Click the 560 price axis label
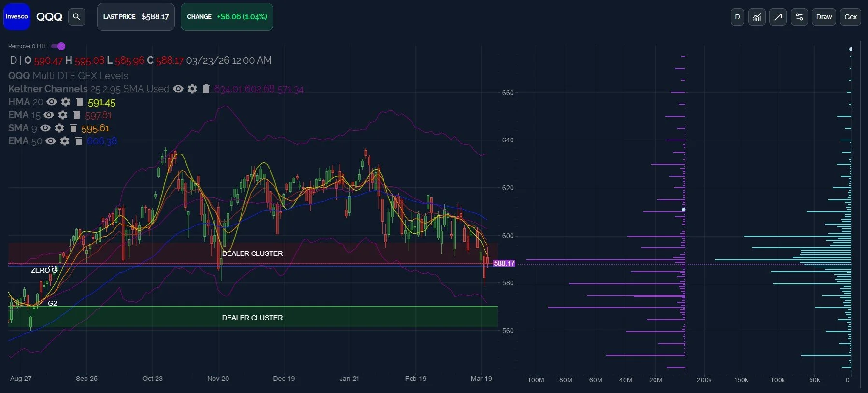This screenshot has height=393, width=868. pos(508,331)
